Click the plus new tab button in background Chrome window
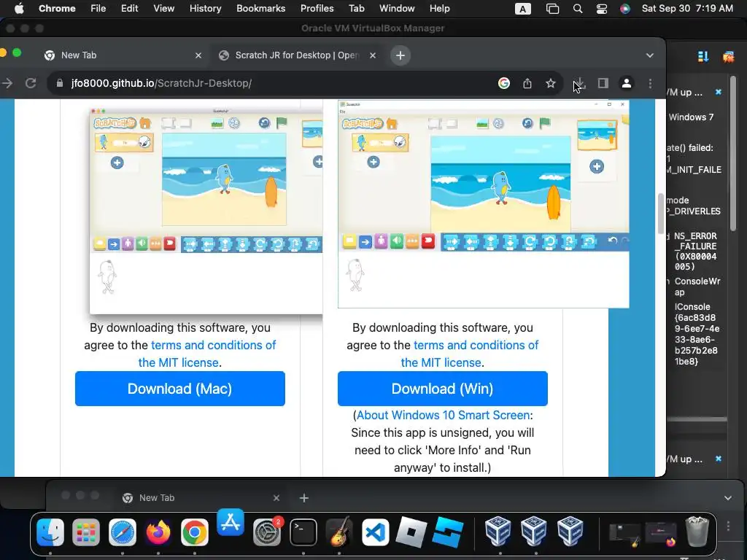 [x=304, y=498]
